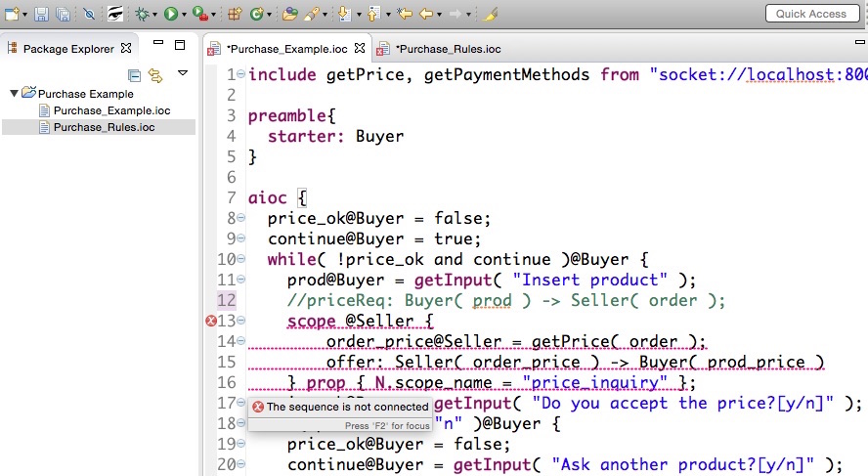Click the New Java Package icon
This screenshot has width=868, height=476.
[x=235, y=14]
